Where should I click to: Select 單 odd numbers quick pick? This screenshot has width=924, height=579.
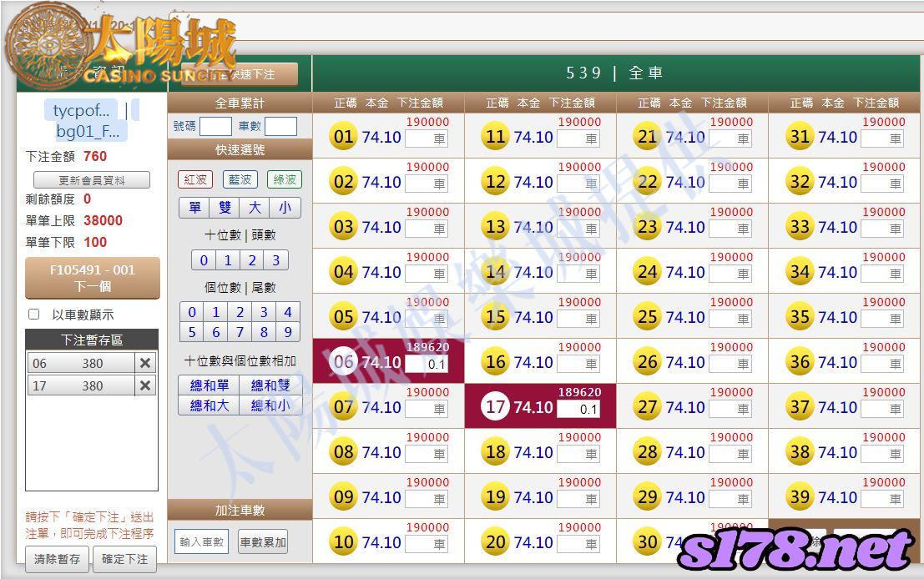pyautogui.click(x=194, y=208)
